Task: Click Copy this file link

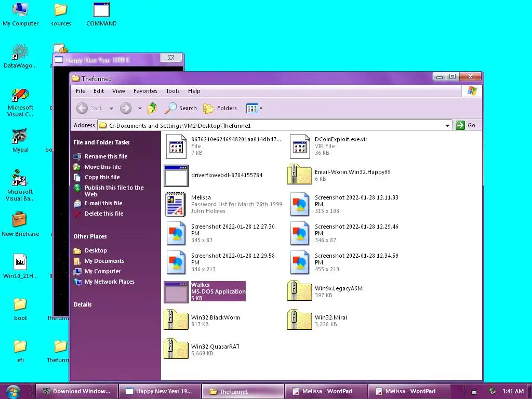Action: (102, 177)
